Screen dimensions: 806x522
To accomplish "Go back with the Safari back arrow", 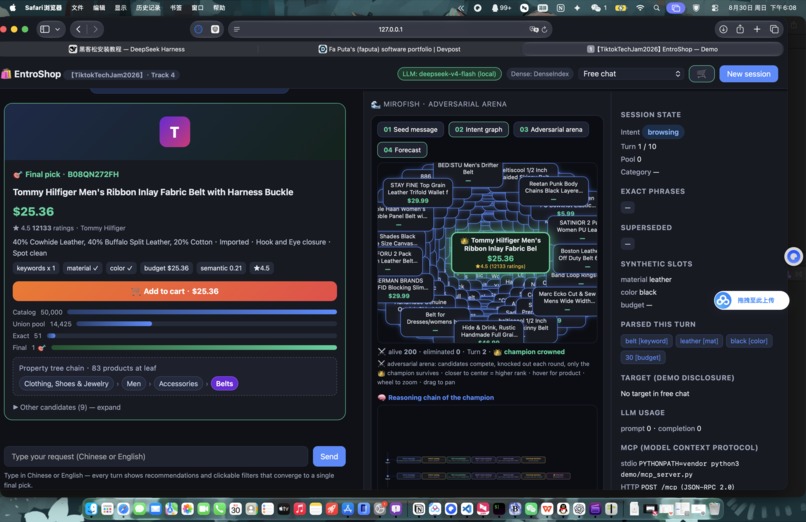I will (x=78, y=29).
